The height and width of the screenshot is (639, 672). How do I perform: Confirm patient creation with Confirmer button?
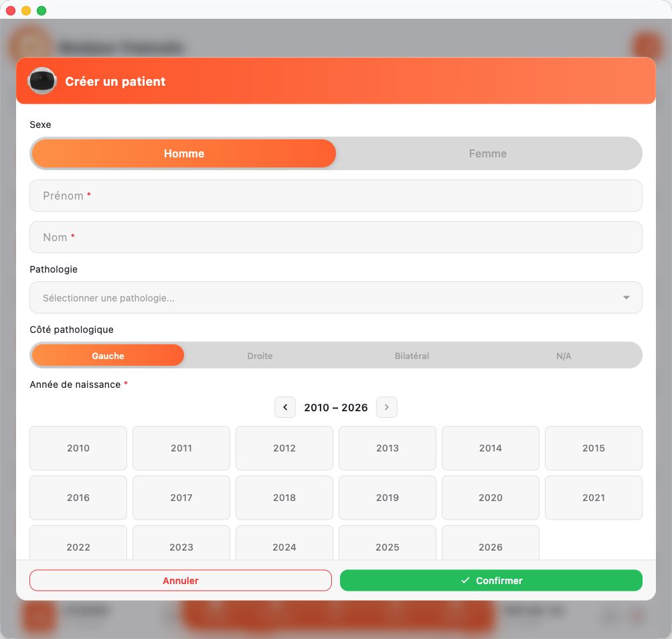pyautogui.click(x=491, y=580)
